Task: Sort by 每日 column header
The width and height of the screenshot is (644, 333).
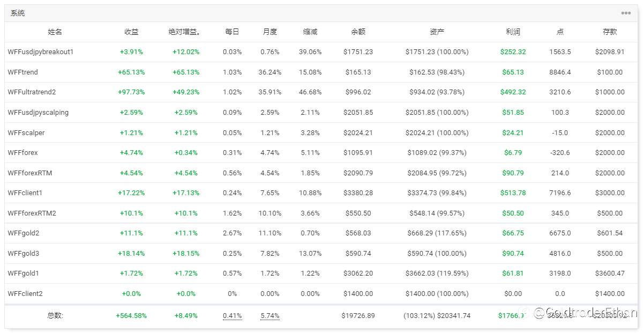Action: click(232, 32)
